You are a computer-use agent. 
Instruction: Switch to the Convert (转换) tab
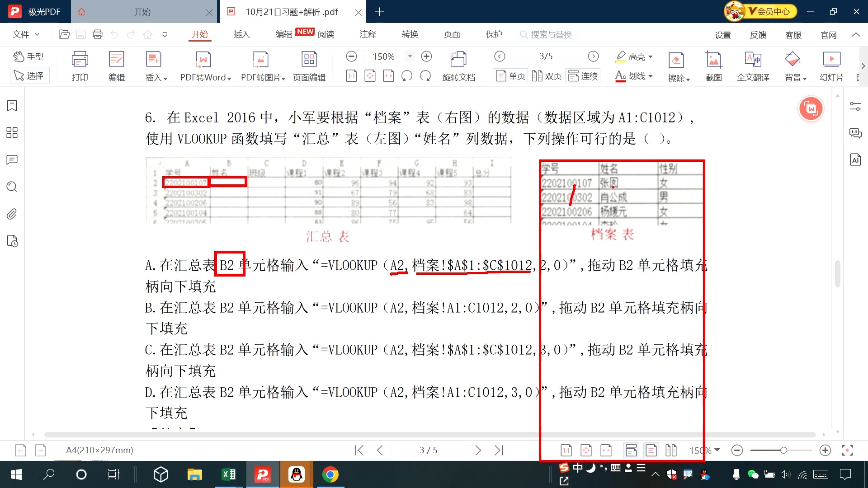pyautogui.click(x=410, y=34)
